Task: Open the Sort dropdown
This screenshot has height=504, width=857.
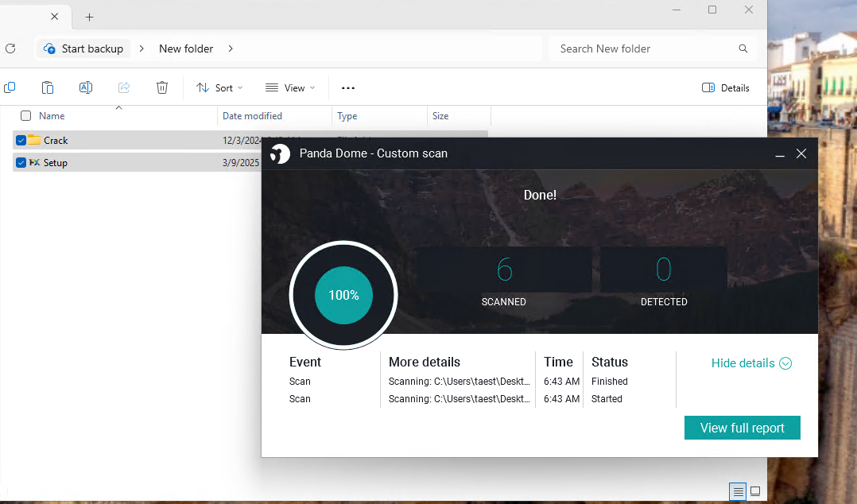Action: pyautogui.click(x=219, y=88)
